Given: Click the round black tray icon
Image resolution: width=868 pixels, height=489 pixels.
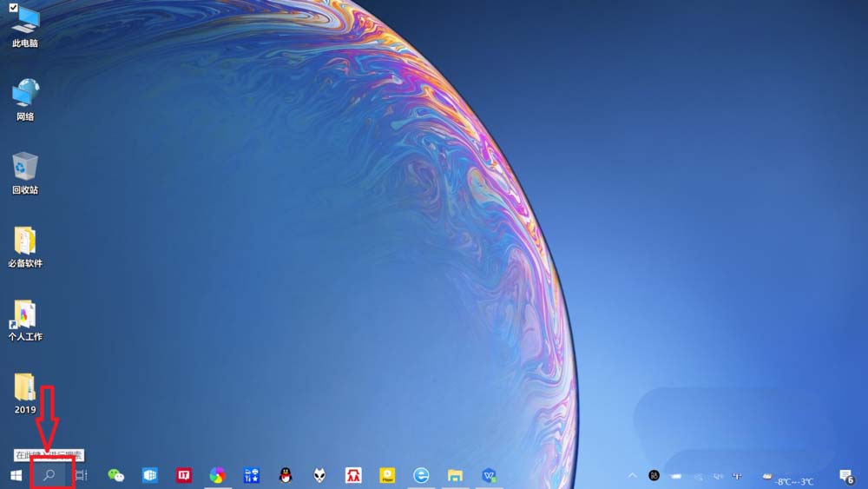Looking at the screenshot, I should (x=654, y=475).
